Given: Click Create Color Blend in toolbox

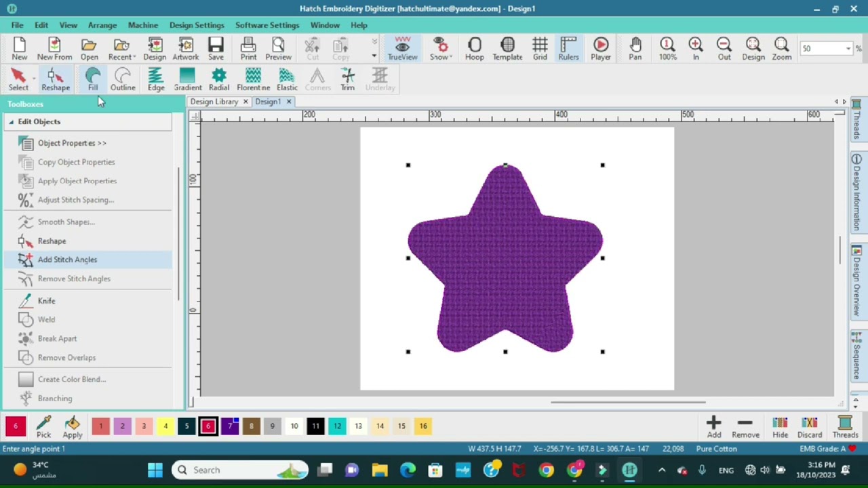Looking at the screenshot, I should (x=72, y=380).
